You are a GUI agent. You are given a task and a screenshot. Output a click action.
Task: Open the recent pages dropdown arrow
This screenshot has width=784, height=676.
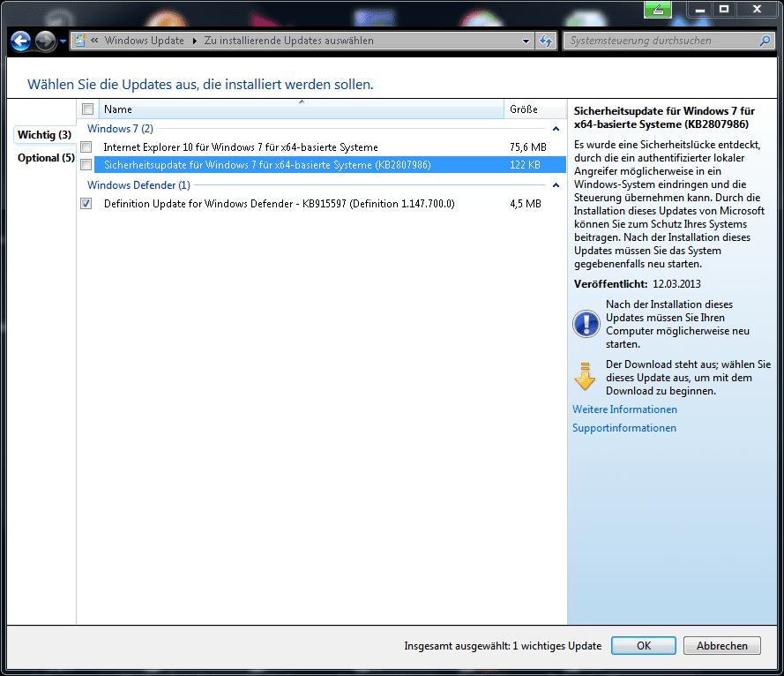(x=63, y=41)
